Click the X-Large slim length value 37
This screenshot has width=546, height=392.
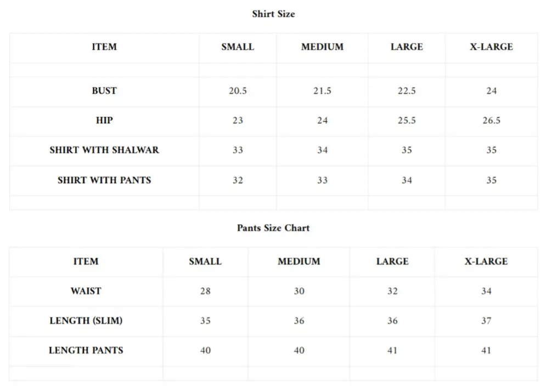coord(486,321)
